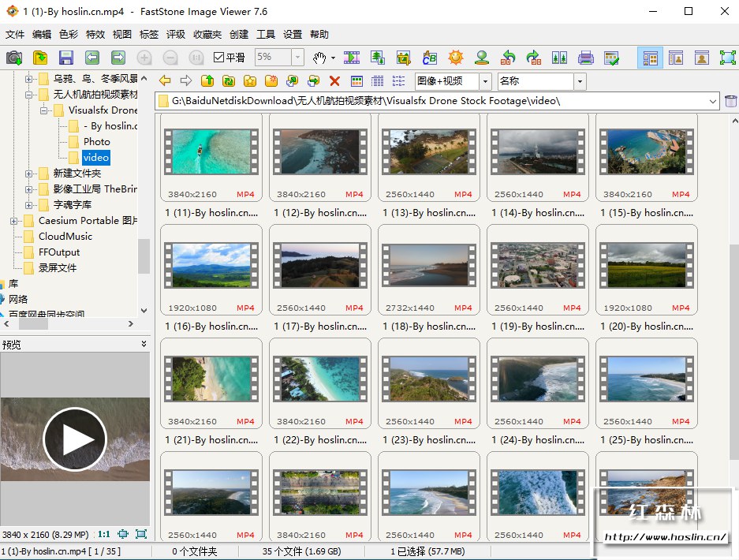Play the video in preview pane
The image size is (739, 560).
point(75,439)
